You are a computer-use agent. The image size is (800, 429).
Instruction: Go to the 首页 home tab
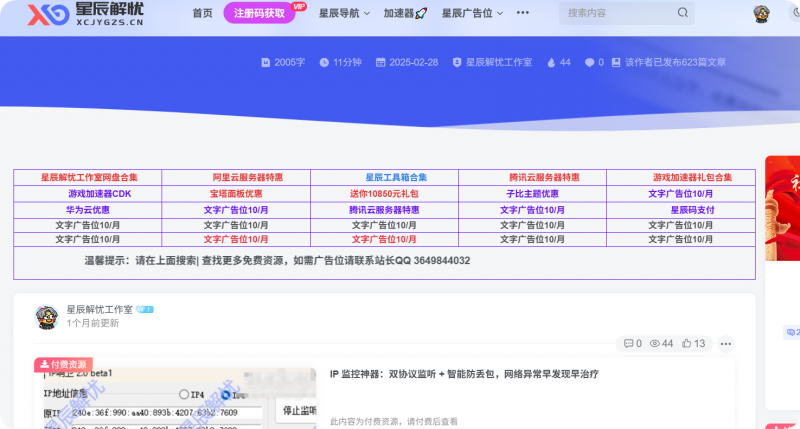202,14
